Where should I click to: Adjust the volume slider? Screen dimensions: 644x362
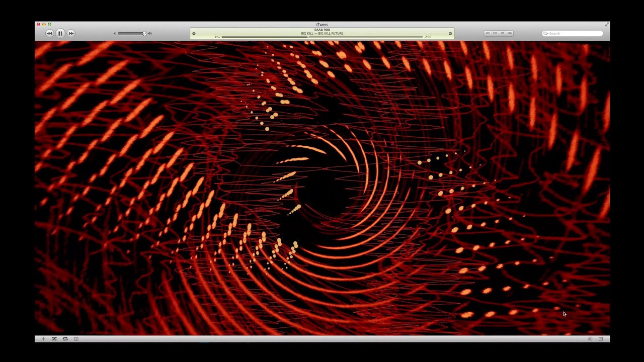coord(132,34)
